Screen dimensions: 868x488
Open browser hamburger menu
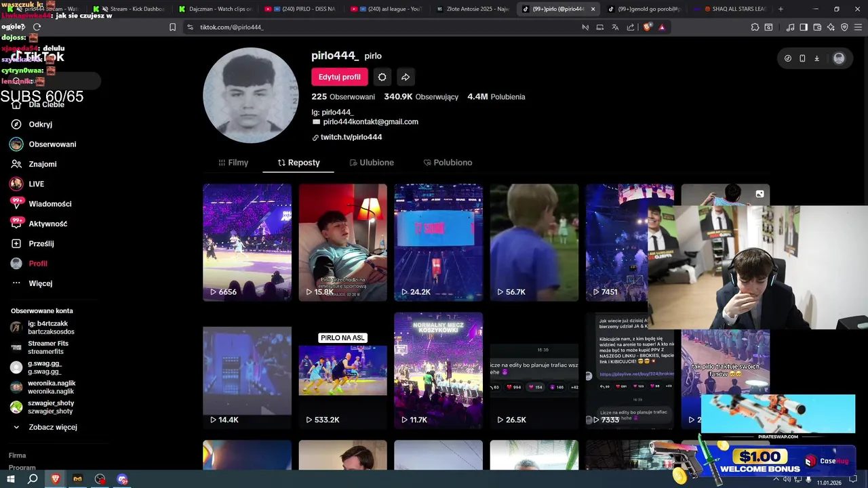[x=858, y=27]
